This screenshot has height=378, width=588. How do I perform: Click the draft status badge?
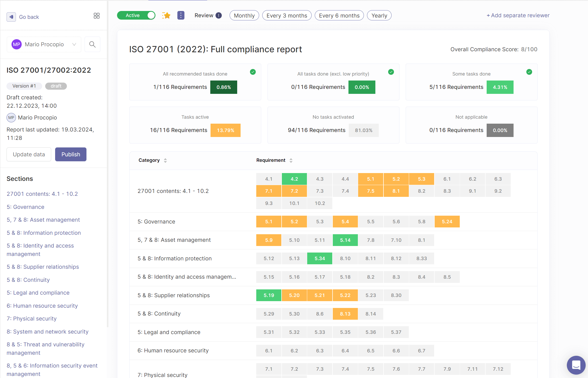56,86
